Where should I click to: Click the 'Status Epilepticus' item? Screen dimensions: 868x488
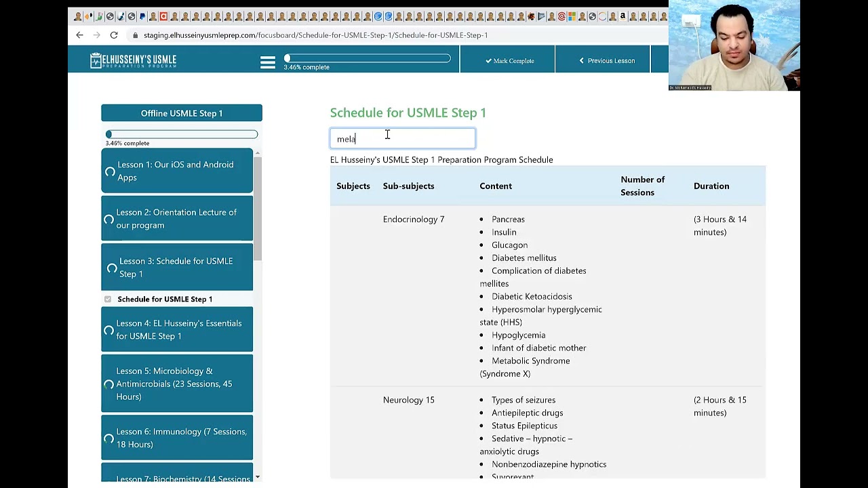pyautogui.click(x=524, y=426)
